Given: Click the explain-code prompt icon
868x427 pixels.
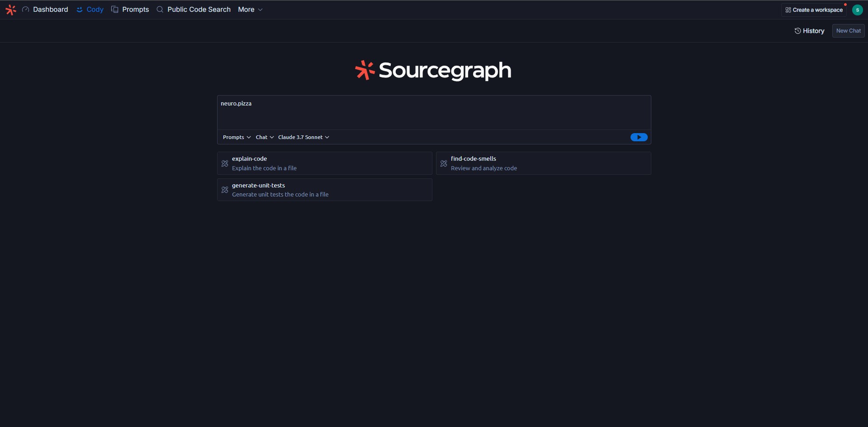Looking at the screenshot, I should tap(225, 163).
